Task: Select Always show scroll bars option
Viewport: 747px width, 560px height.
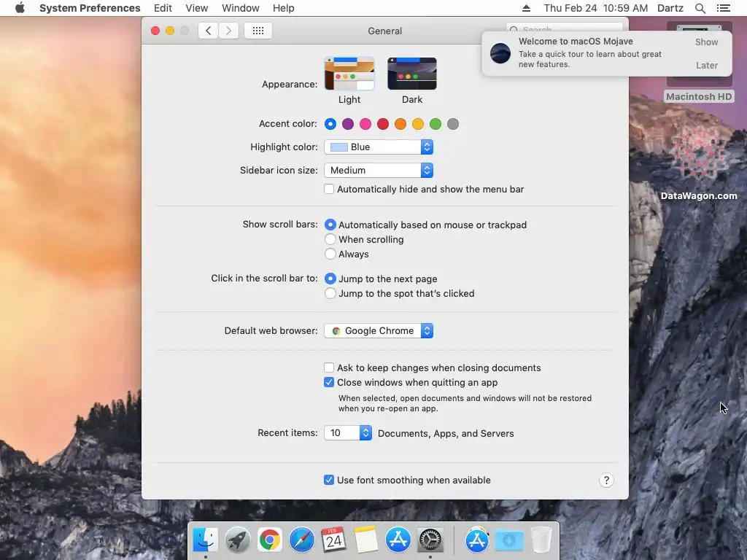Action: [330, 254]
